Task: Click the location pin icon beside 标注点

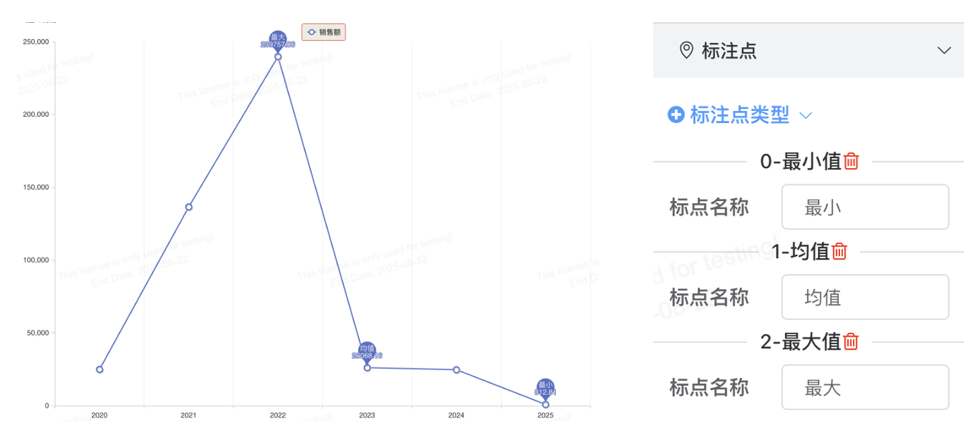Action: point(686,50)
